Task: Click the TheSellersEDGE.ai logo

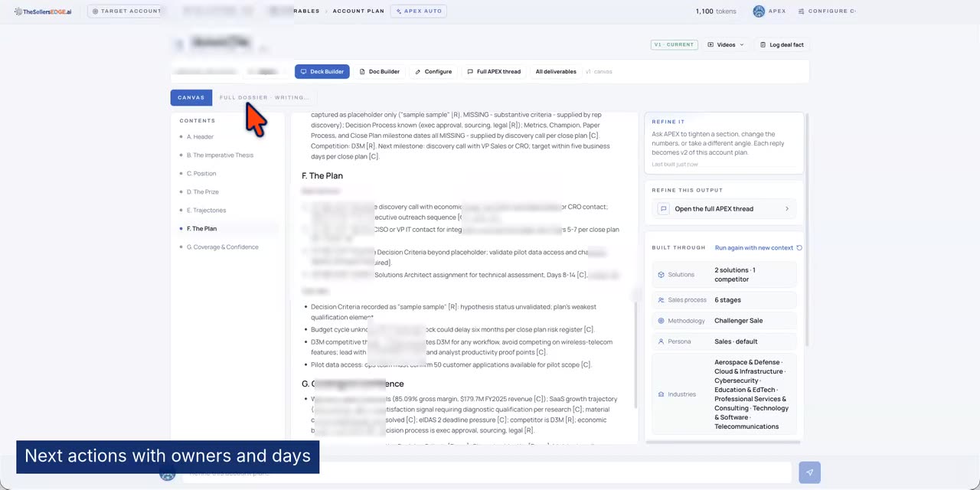Action: coord(43,11)
